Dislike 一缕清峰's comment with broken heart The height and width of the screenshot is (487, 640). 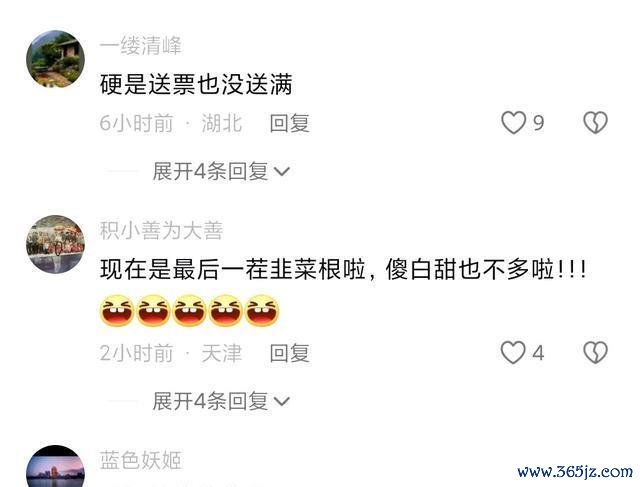click(x=596, y=122)
